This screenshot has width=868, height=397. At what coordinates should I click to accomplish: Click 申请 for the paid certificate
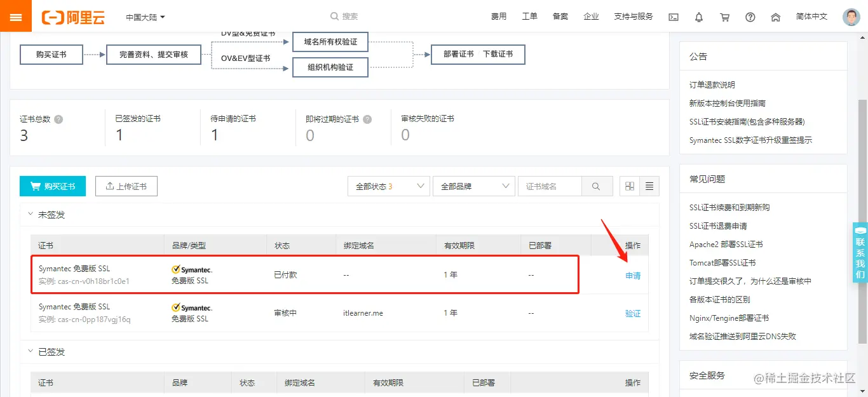633,276
